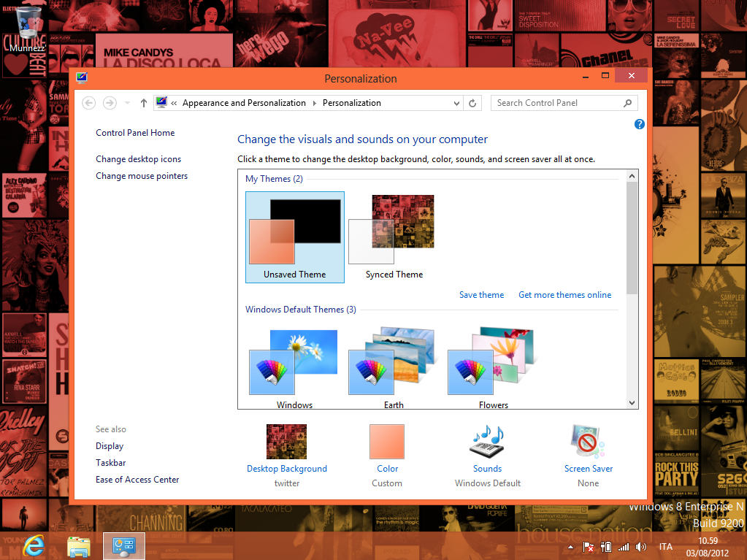This screenshot has width=747, height=560.
Task: Apply the Earth theme
Action: pyautogui.click(x=394, y=368)
